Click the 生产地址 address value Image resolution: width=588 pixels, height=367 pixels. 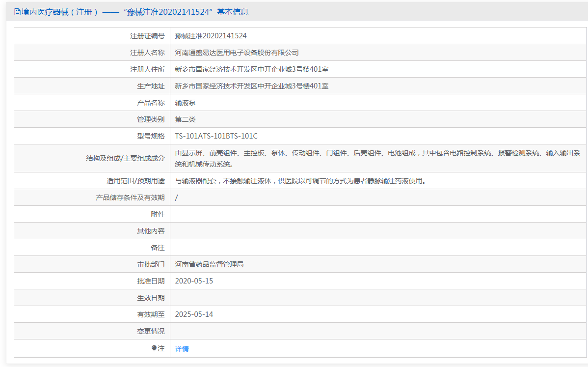point(252,86)
